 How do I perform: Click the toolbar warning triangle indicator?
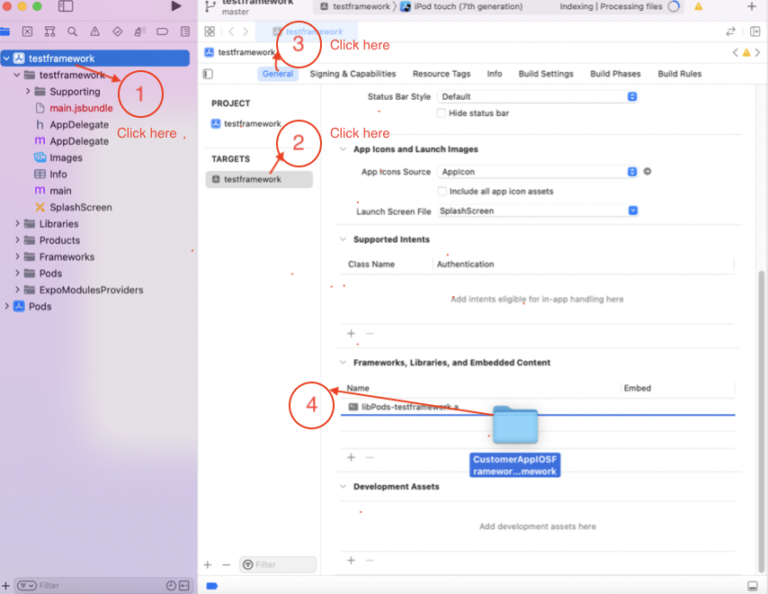(x=698, y=6)
